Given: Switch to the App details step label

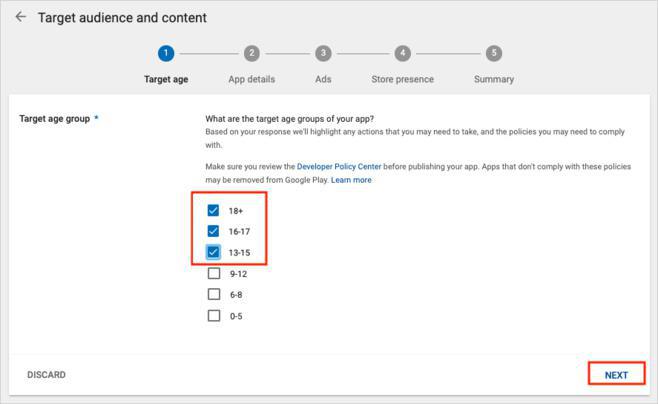Looking at the screenshot, I should [x=251, y=79].
